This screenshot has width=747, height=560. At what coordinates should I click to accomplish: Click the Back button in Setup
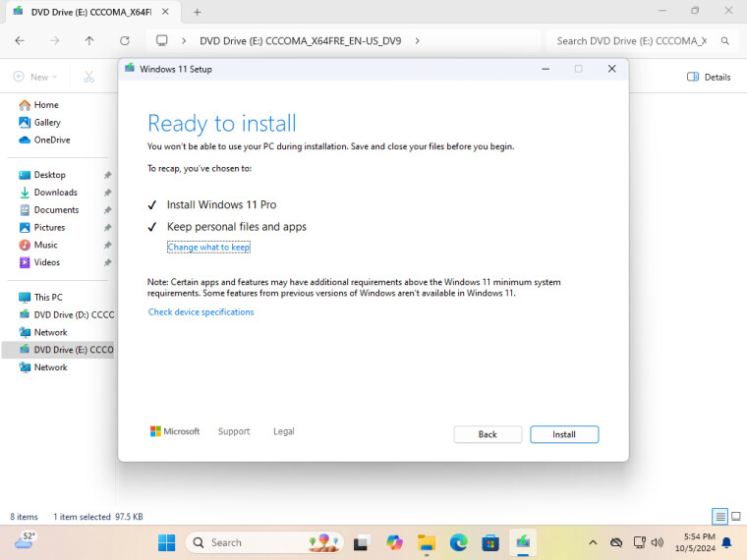(488, 434)
